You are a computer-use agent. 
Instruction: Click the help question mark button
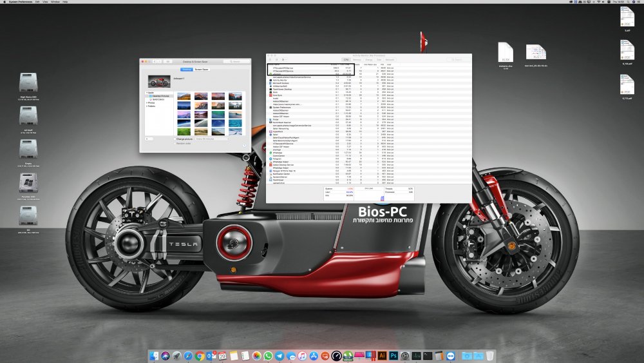244,146
